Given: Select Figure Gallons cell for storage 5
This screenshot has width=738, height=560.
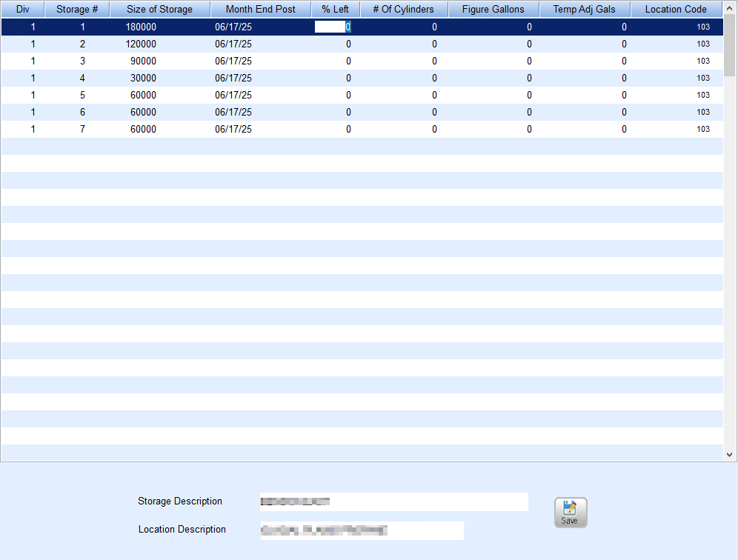Looking at the screenshot, I should [x=493, y=95].
